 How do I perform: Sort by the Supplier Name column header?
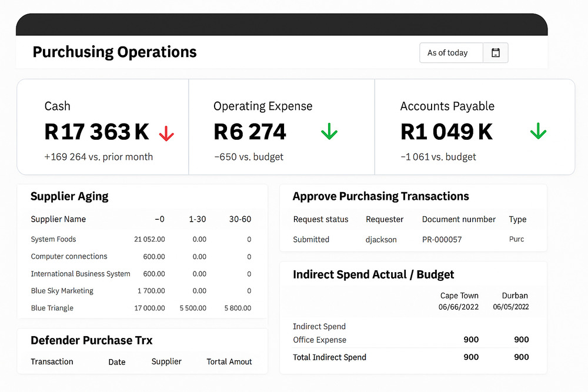(x=57, y=219)
